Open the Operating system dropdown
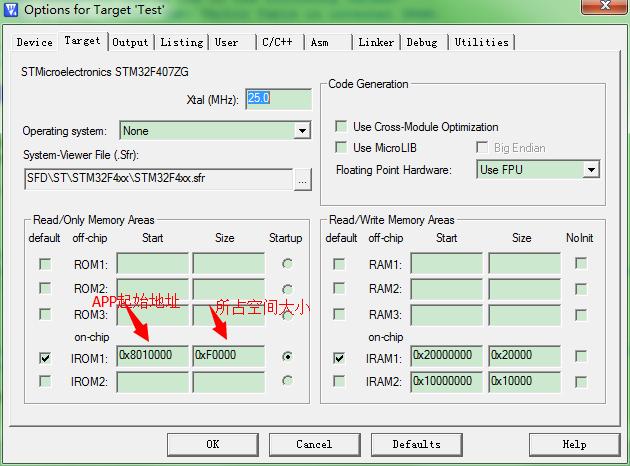This screenshot has height=466, width=630. point(215,131)
